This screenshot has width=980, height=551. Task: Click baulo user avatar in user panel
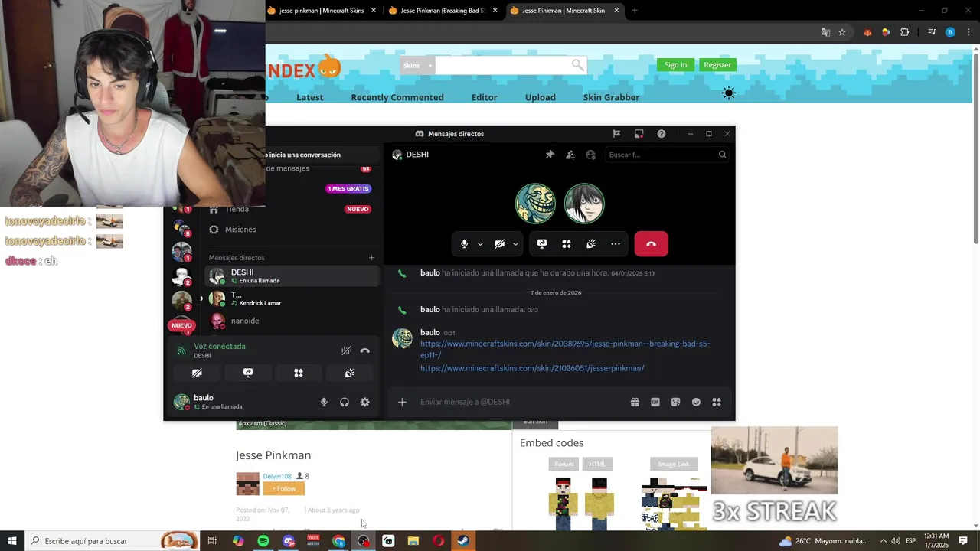[x=181, y=402]
